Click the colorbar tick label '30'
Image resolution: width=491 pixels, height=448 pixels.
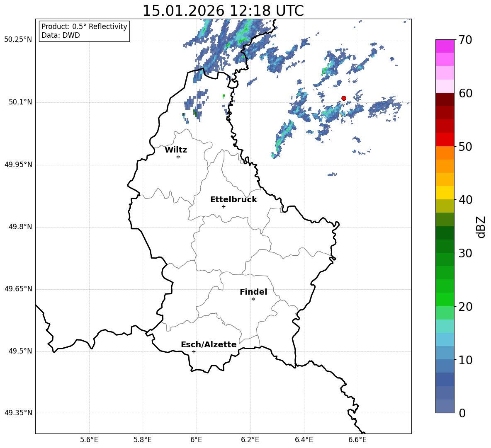point(465,253)
